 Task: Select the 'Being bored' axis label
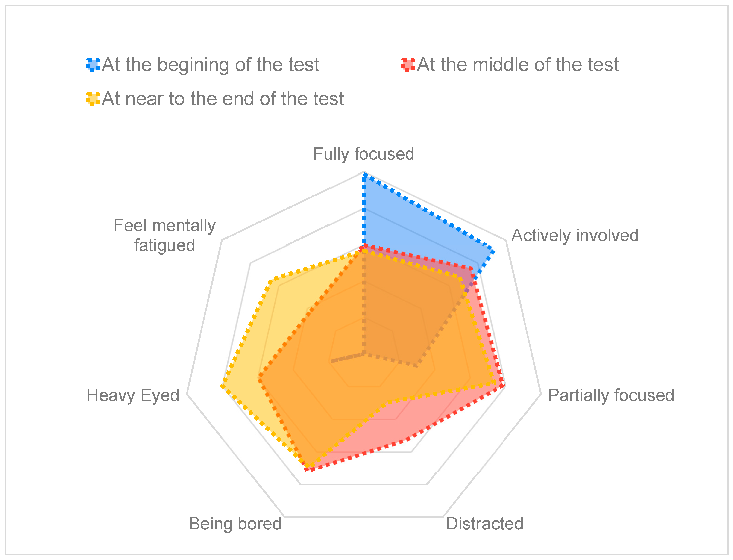pos(235,524)
